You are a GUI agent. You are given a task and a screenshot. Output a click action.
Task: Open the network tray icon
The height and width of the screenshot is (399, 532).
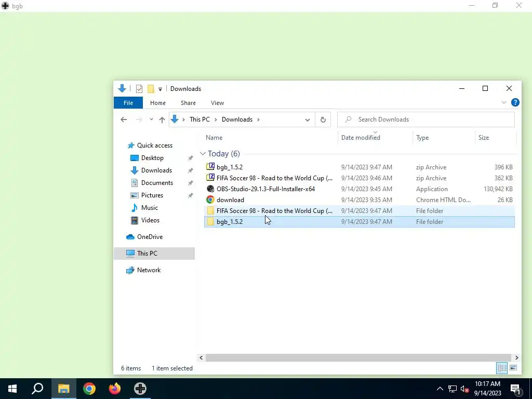pos(453,389)
